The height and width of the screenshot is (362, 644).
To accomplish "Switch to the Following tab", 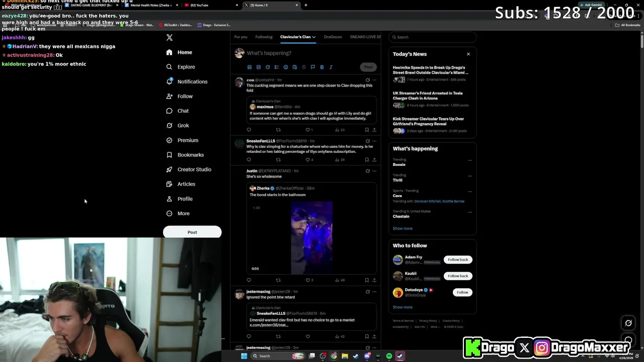I will [x=264, y=37].
